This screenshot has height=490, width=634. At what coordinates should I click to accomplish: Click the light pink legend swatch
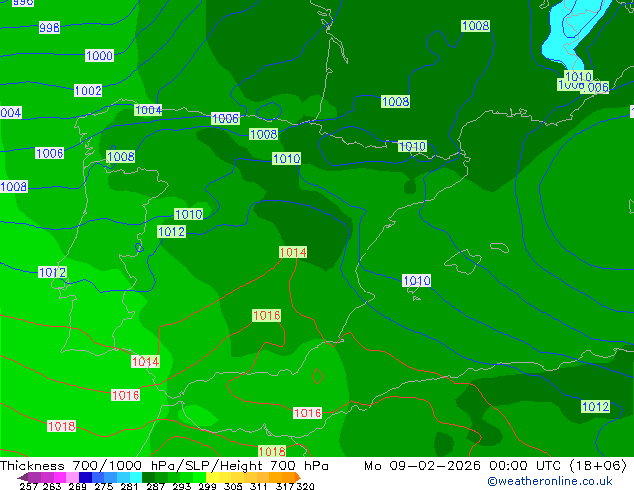72,477
